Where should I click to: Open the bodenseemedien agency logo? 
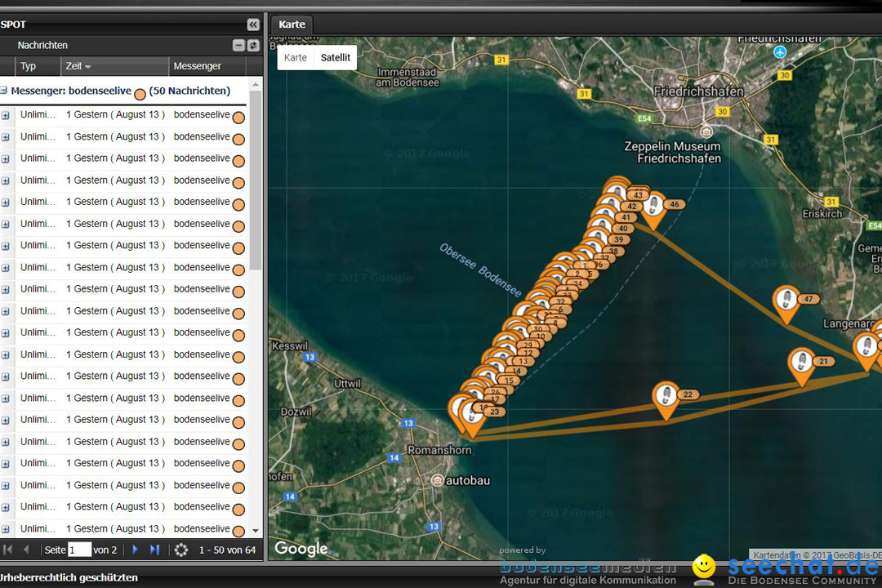click(588, 567)
